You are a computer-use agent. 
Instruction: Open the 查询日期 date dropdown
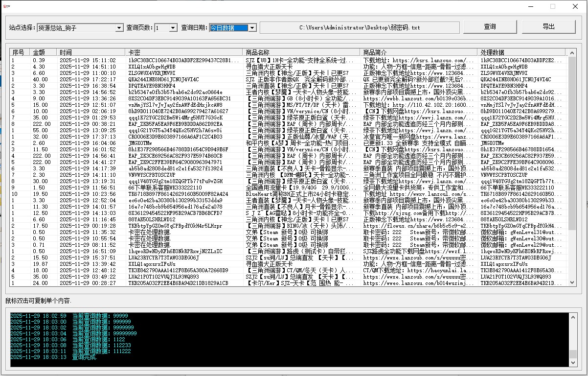[252, 28]
